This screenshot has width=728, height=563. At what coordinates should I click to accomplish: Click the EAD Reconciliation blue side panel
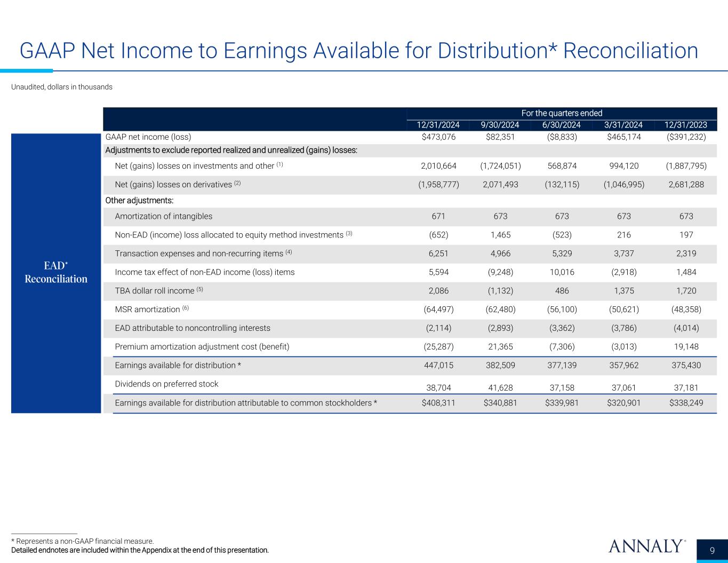click(56, 272)
